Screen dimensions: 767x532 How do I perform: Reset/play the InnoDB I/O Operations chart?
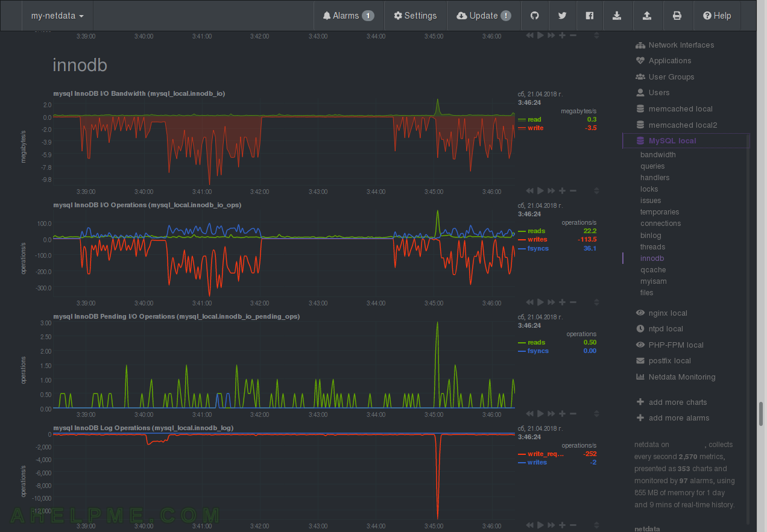click(540, 302)
